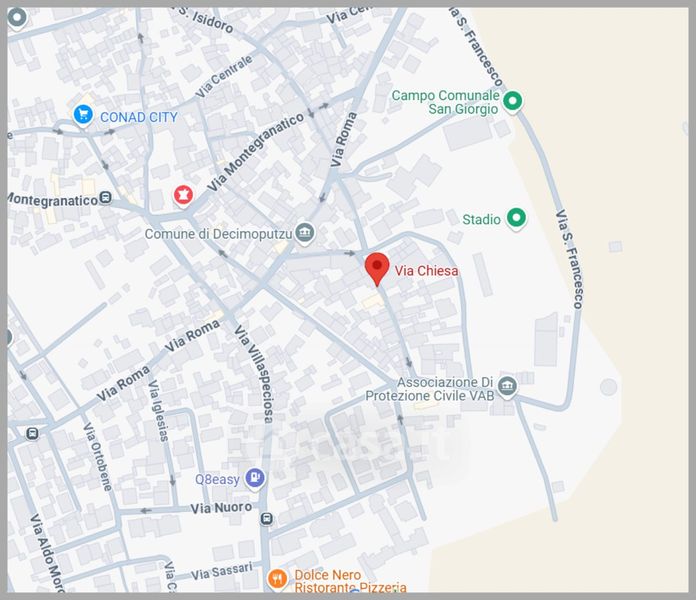Click the Dolce Nero restaurant icon
696x600 pixels.
pos(277,579)
